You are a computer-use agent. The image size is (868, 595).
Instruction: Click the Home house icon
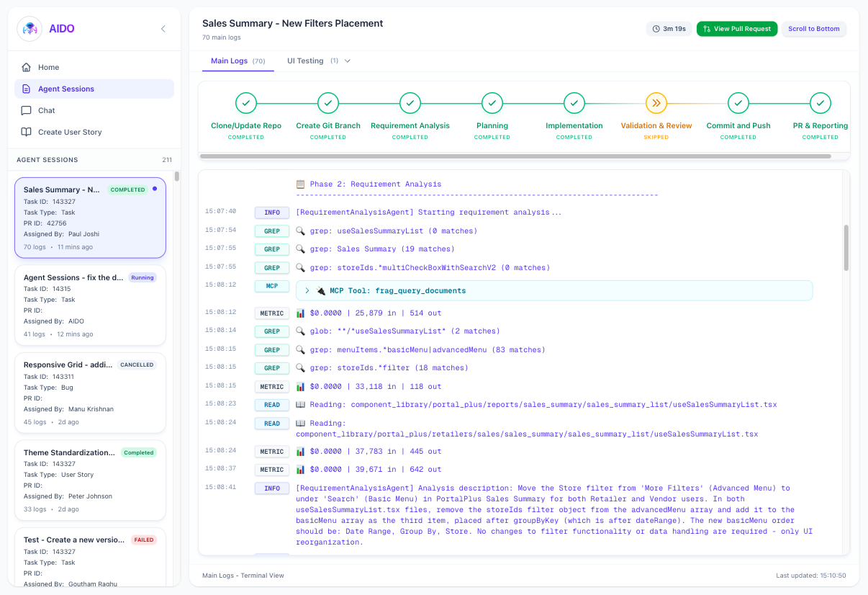click(27, 67)
